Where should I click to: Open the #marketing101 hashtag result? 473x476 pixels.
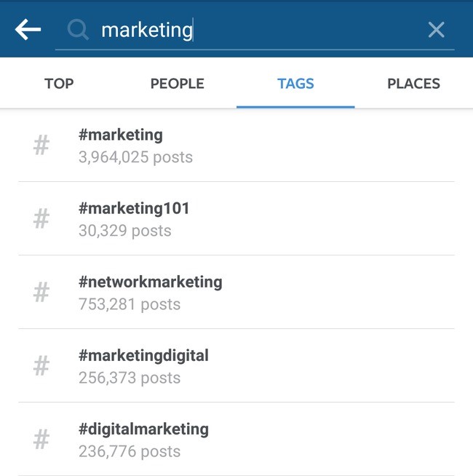236,219
